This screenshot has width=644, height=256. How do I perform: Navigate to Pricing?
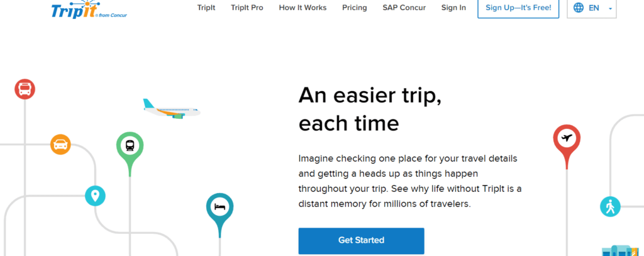[x=355, y=8]
